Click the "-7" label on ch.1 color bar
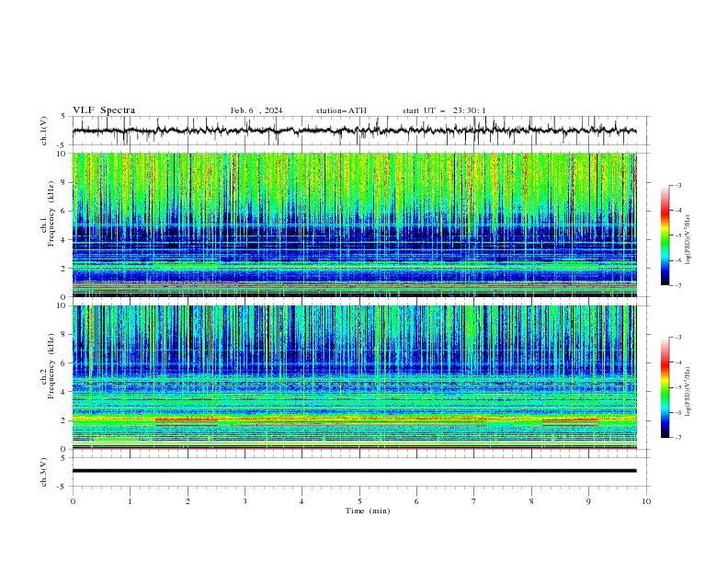728x563 pixels. coord(678,286)
